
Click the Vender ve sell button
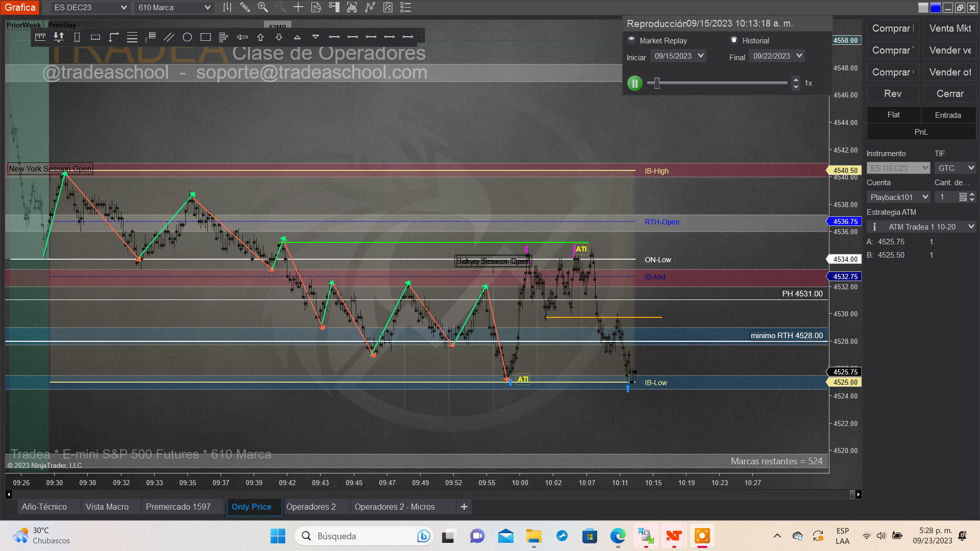(950, 51)
